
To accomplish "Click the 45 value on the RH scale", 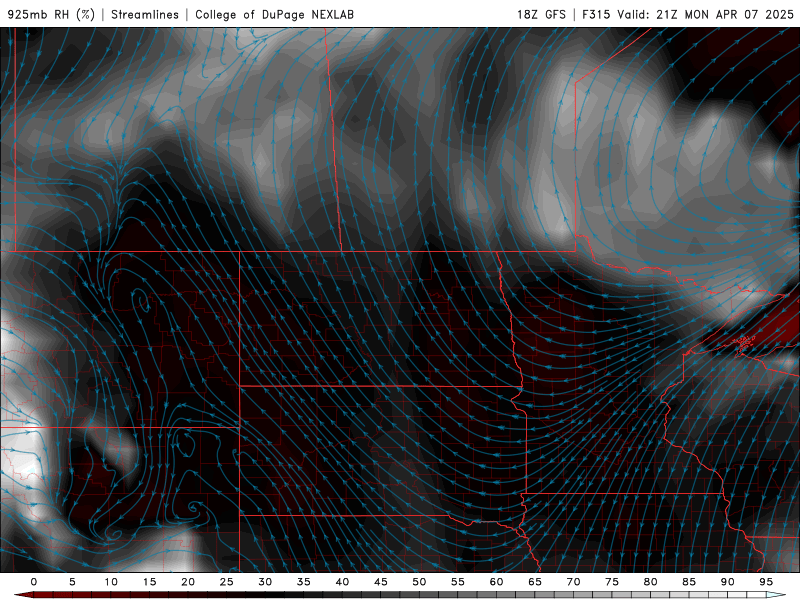I will click(x=380, y=582).
